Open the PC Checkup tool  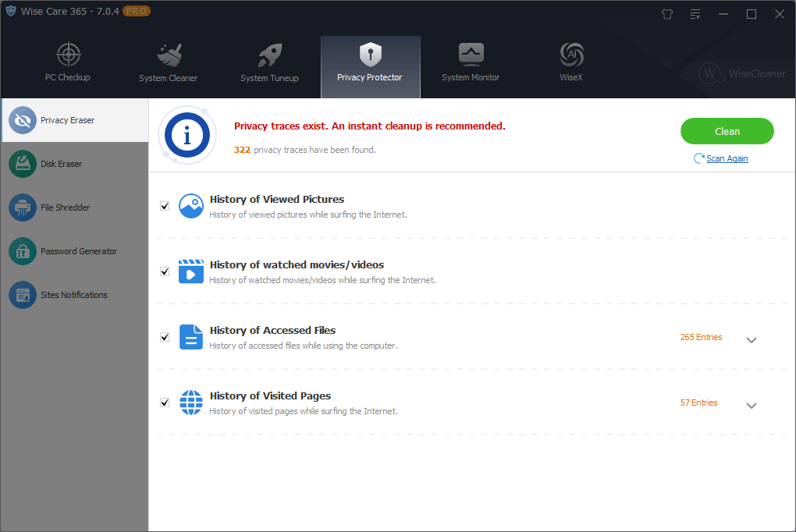68,62
